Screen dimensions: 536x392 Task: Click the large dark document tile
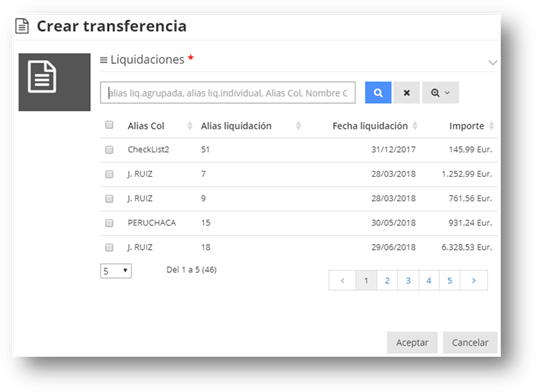coord(54,82)
